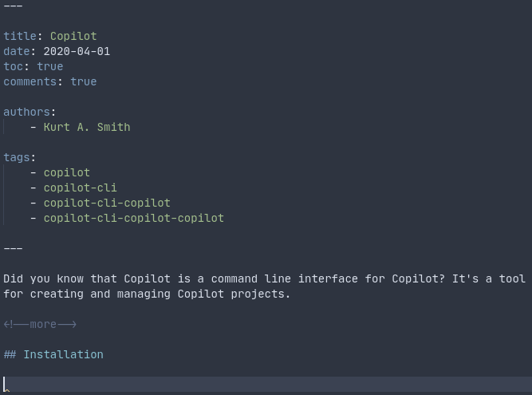Click the Installation markdown heading
The width and height of the screenshot is (532, 395).
coord(63,354)
